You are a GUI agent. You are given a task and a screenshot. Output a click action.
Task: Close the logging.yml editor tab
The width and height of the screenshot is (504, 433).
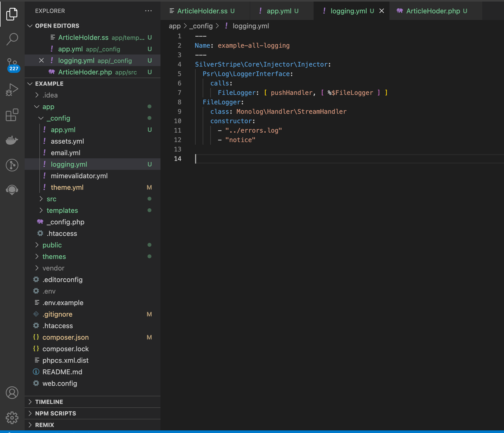coord(382,11)
